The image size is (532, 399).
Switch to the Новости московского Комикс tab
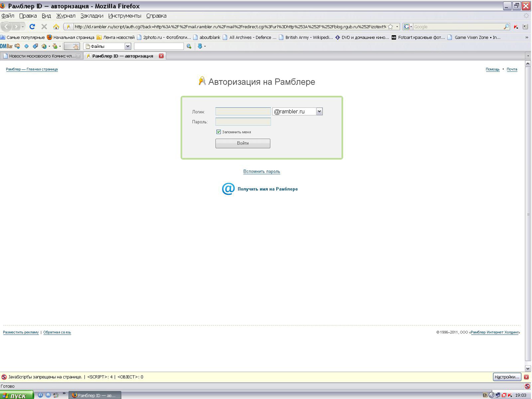click(x=42, y=56)
